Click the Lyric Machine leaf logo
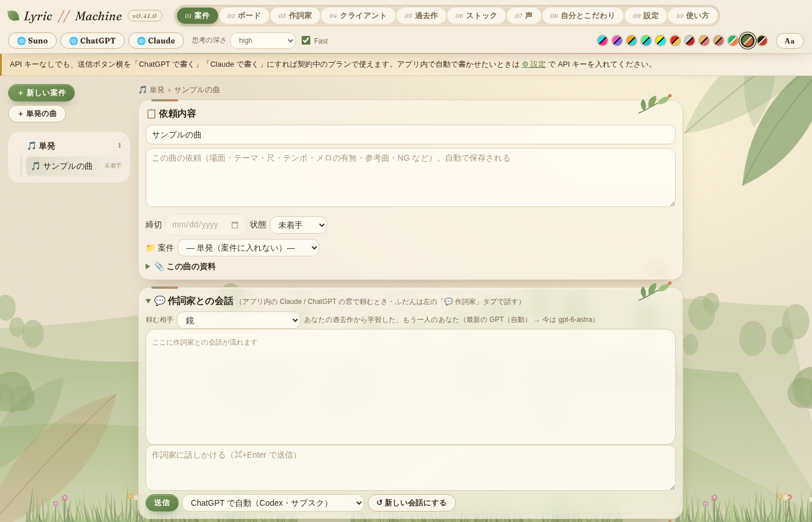Viewport: 812px width, 522px height. (x=13, y=16)
